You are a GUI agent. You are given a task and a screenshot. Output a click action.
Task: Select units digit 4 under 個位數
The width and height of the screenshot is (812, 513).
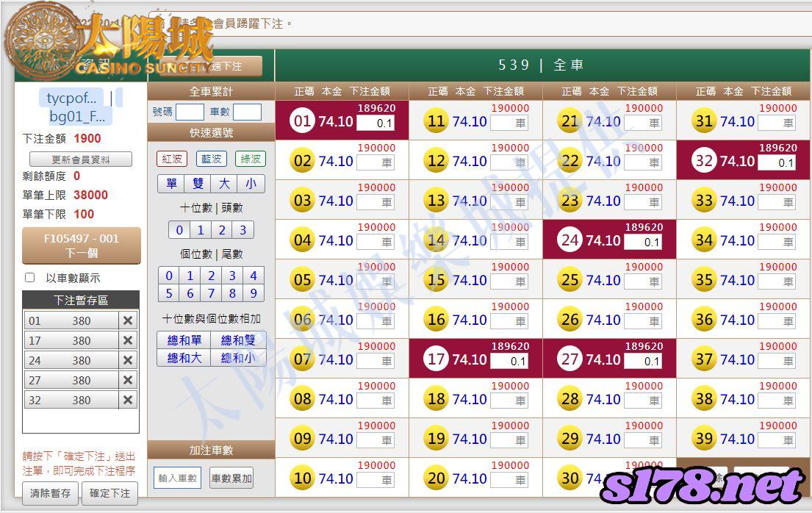254,276
